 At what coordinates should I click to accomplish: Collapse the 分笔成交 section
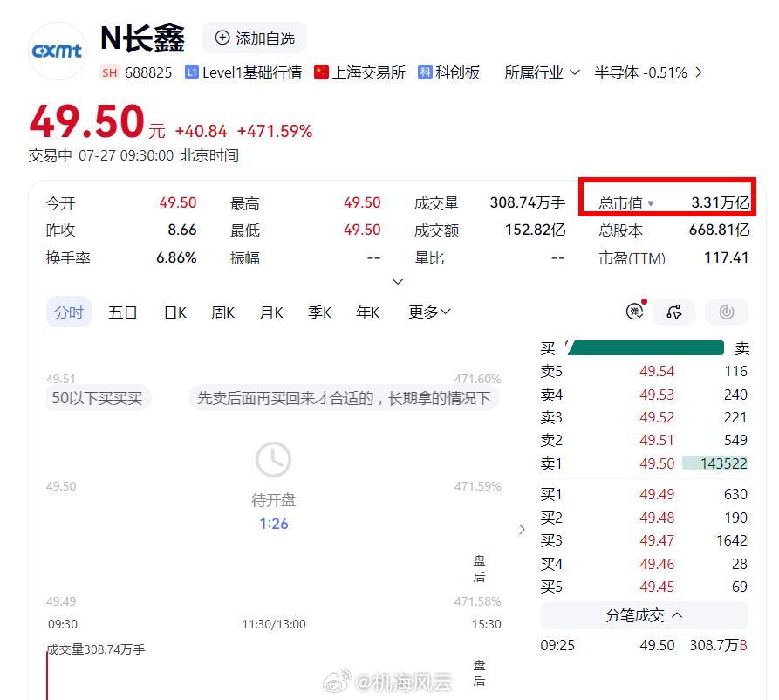644,615
